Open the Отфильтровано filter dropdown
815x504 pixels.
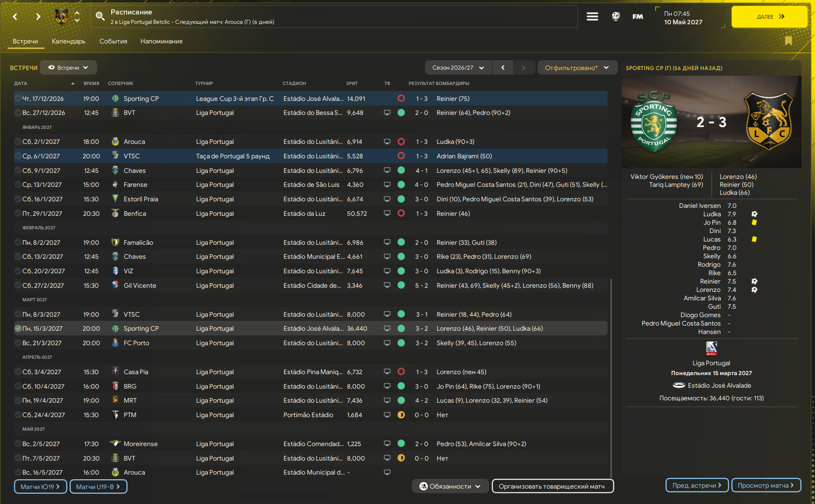tap(577, 68)
